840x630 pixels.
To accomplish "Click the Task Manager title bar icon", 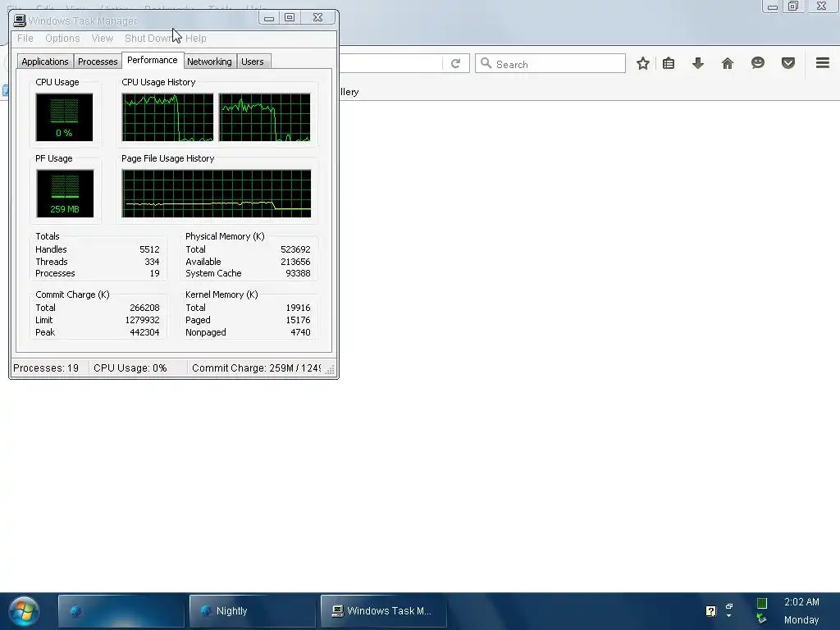I will click(20, 21).
